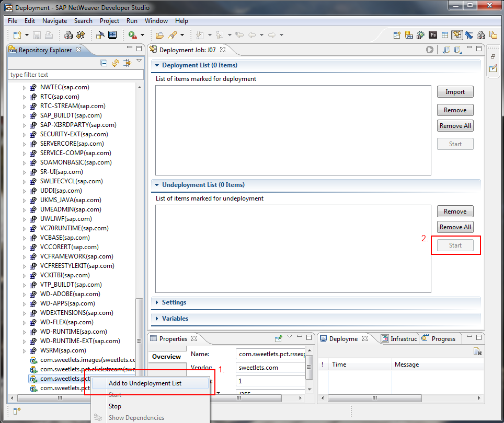Select the Swiss army knife perspective icon
The height and width of the screenshot is (423, 504).
[469, 35]
